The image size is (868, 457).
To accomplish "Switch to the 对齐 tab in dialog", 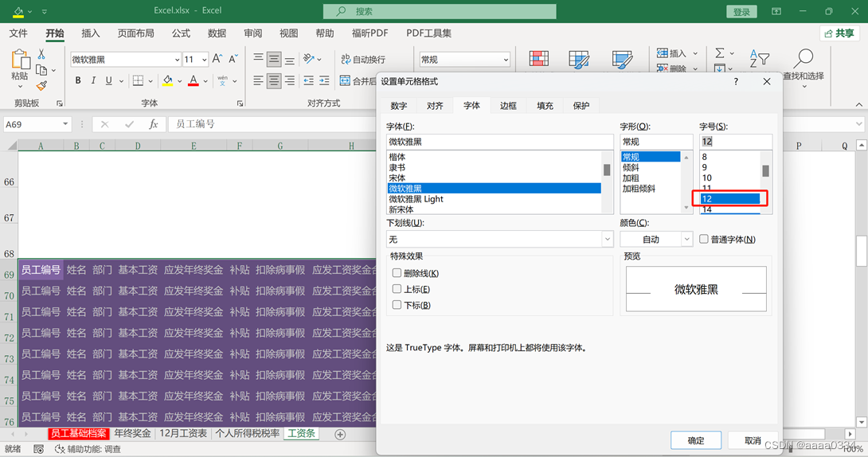I will coord(435,106).
